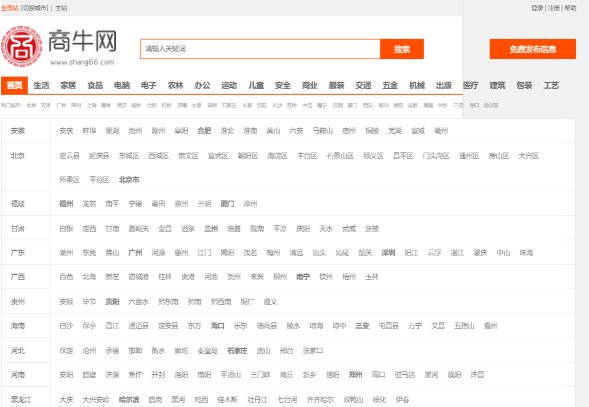Select the 电脑 navigation tab
The height and width of the screenshot is (407, 589).
point(122,85)
